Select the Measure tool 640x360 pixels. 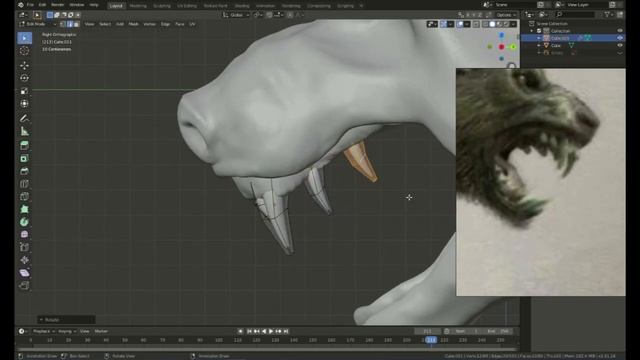click(24, 131)
